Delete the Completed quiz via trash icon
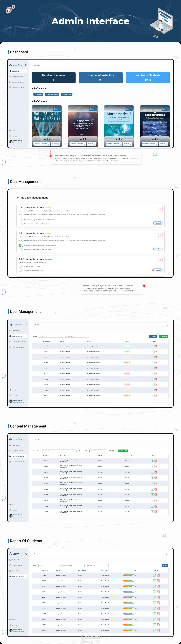Image resolution: width=181 pixels, height=644 pixels. tap(160, 260)
